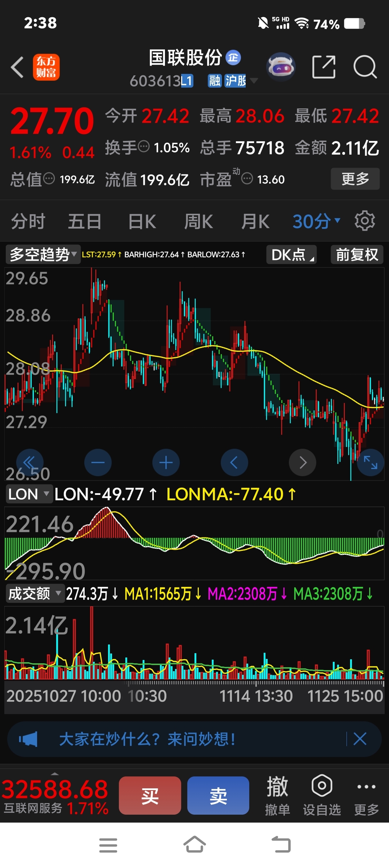The image size is (389, 868).
Task: Switch to 月K tab
Action: tap(255, 221)
